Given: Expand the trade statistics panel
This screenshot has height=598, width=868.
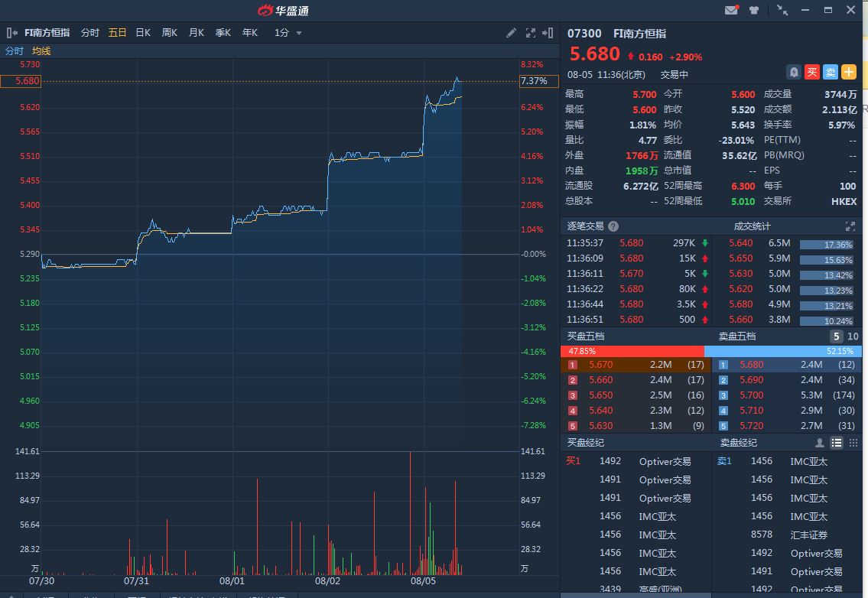Looking at the screenshot, I should [850, 226].
